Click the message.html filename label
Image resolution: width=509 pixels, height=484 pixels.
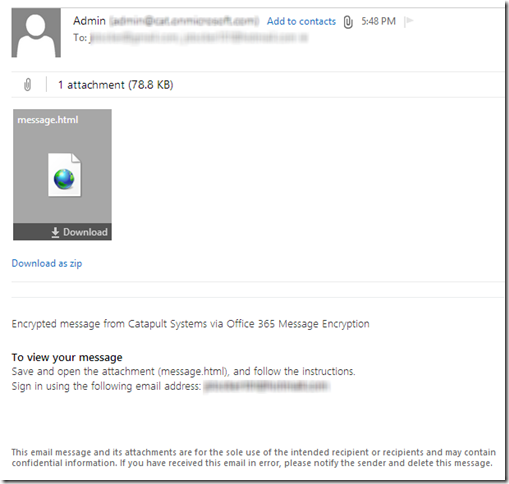(48, 120)
